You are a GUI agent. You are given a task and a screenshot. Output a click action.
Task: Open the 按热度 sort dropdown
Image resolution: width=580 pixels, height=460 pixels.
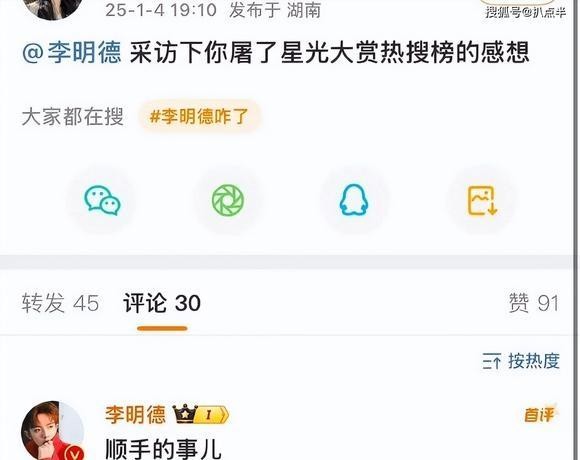521,361
